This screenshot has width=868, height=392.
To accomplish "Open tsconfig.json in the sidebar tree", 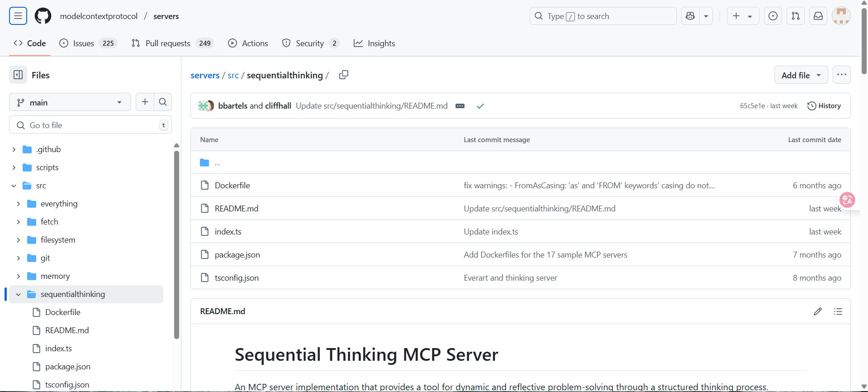I will point(67,385).
